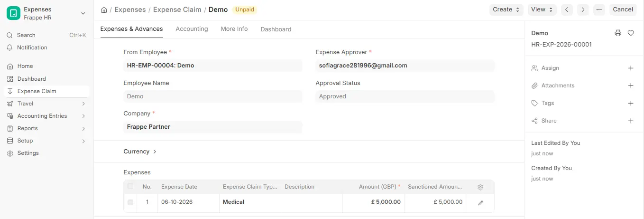Click the Company field Frappe Partner
The width and height of the screenshot is (644, 219).
213,127
